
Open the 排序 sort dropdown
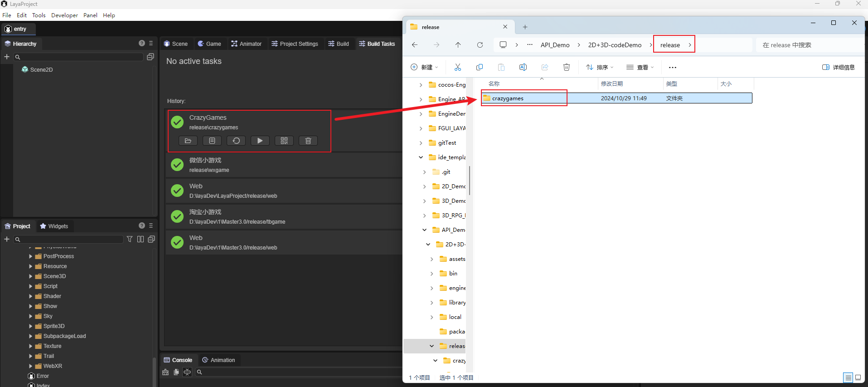point(600,67)
